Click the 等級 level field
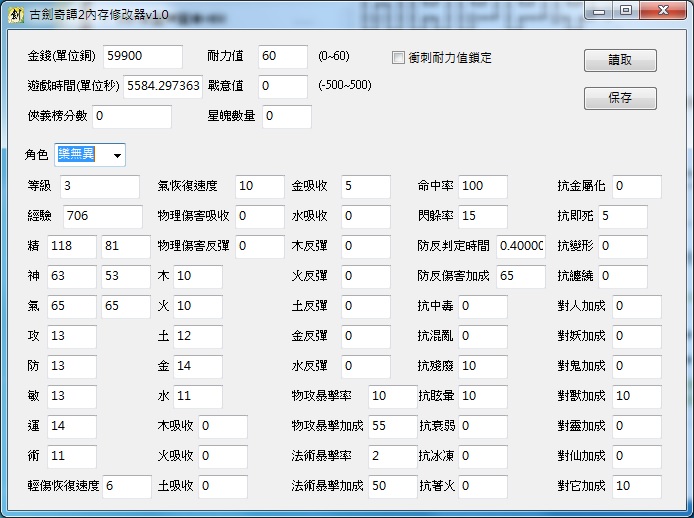This screenshot has width=694, height=518. (99, 187)
